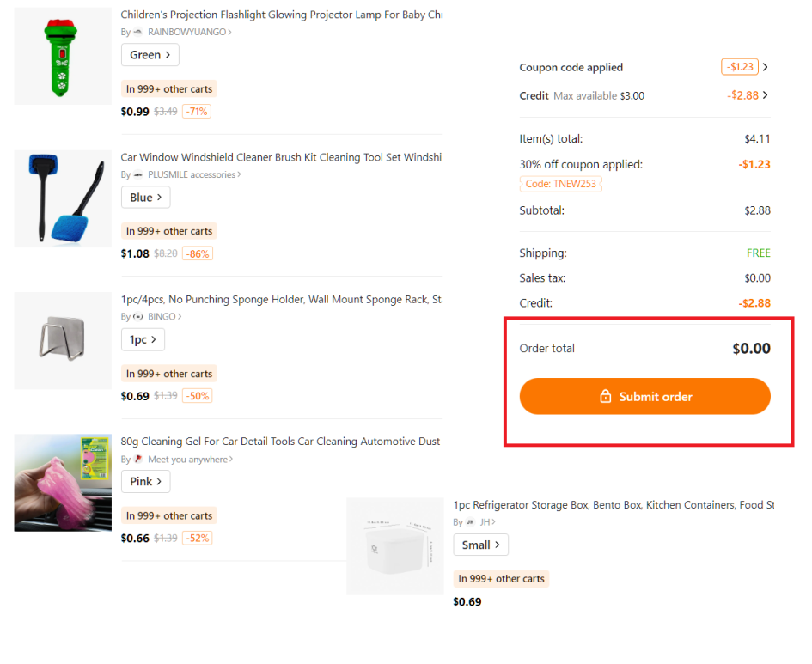This screenshot has width=812, height=664.
Task: Open the Pink color variant dropdown
Action: click(146, 482)
